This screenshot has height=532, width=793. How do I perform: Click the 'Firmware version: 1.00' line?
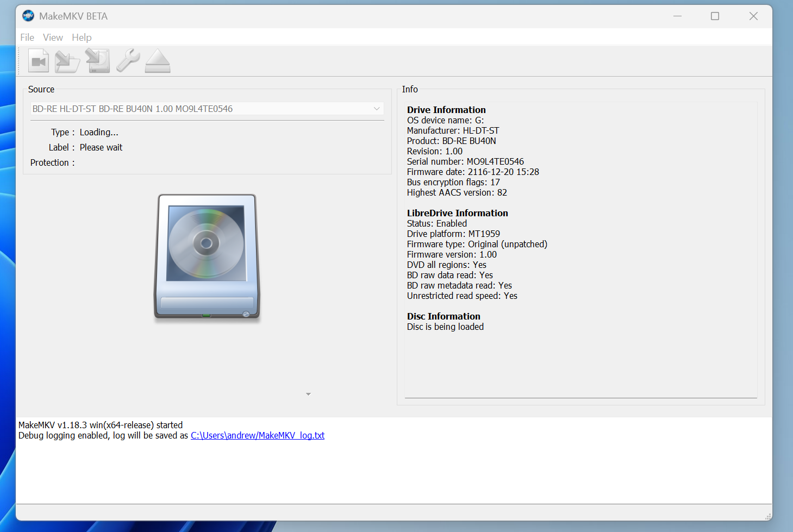pyautogui.click(x=452, y=254)
